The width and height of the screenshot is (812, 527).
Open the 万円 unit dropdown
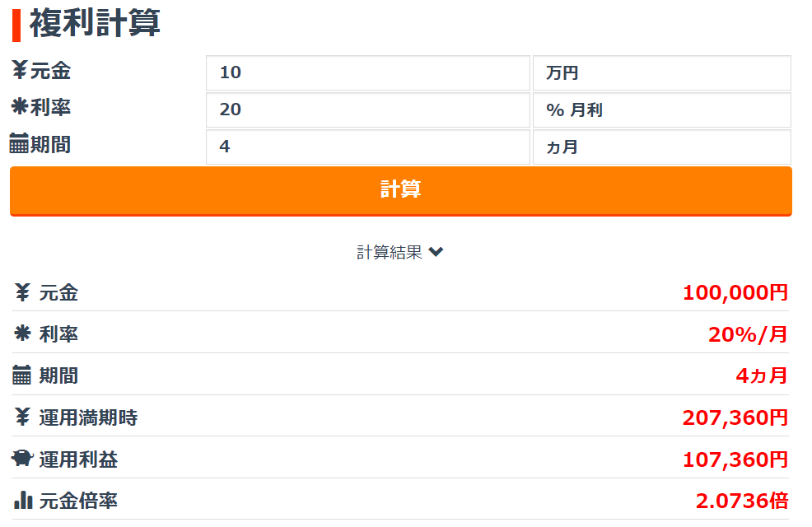(662, 73)
